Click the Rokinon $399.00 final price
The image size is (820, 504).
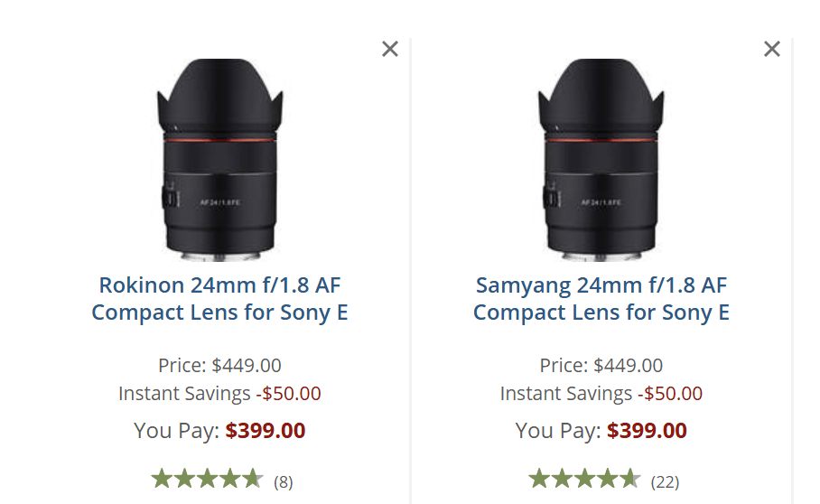(x=266, y=431)
